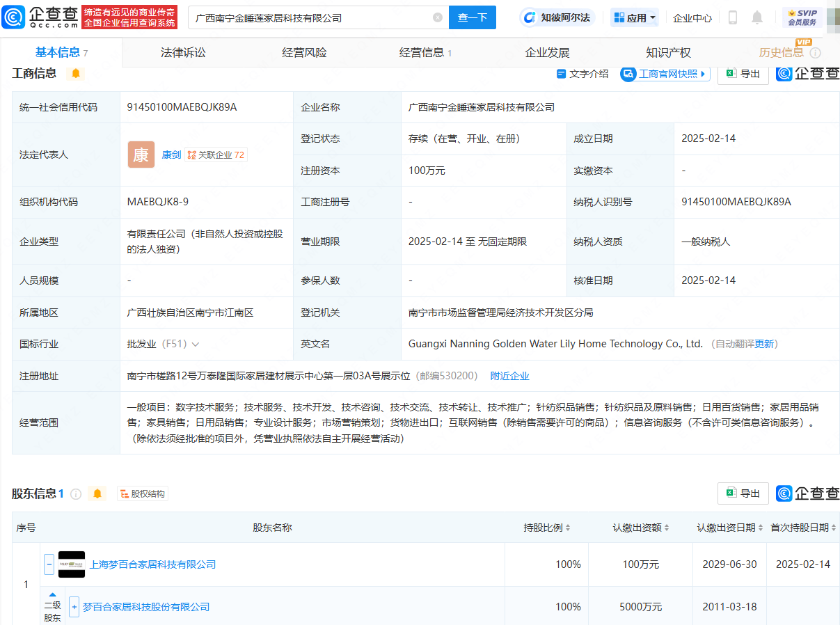
Task: Click 上海梦百合家居科技 company logo
Action: coord(72,564)
